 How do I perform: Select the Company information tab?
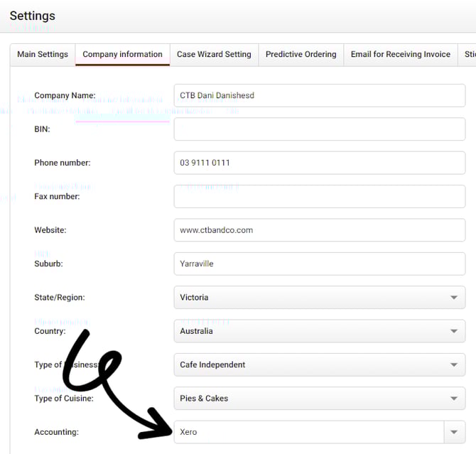[x=123, y=55]
